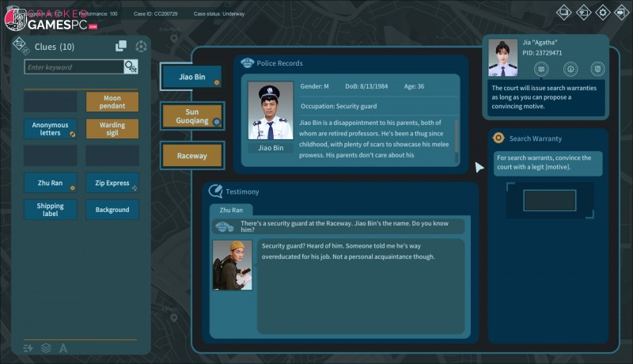The height and width of the screenshot is (364, 633).
Task: Select the Sun Guoqiang profile tab
Action: pyautogui.click(x=191, y=116)
